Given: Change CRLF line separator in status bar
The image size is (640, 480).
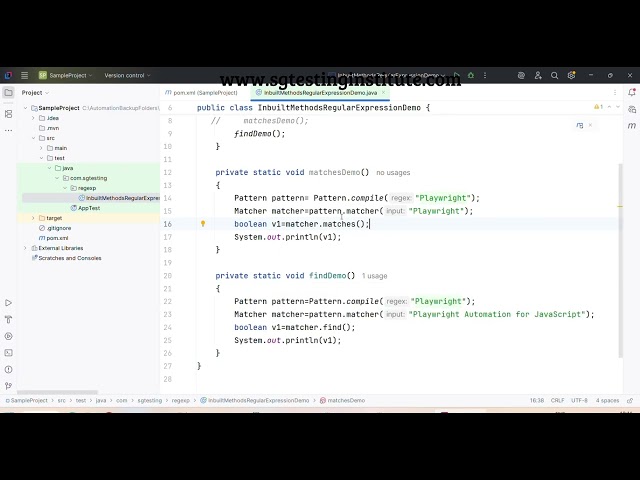Looking at the screenshot, I should 557,400.
